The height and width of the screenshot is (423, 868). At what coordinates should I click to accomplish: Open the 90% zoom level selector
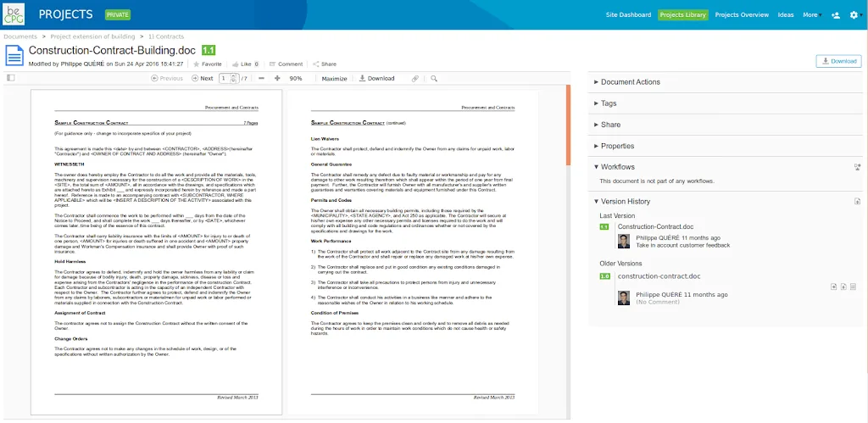tap(296, 79)
